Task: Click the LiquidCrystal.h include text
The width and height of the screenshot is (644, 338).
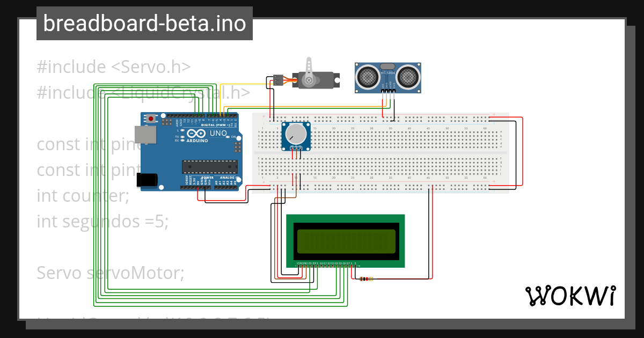Action: [x=142, y=92]
